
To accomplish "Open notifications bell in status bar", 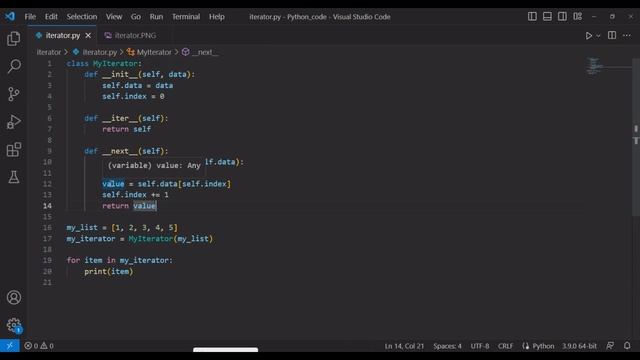I will [x=627, y=346].
